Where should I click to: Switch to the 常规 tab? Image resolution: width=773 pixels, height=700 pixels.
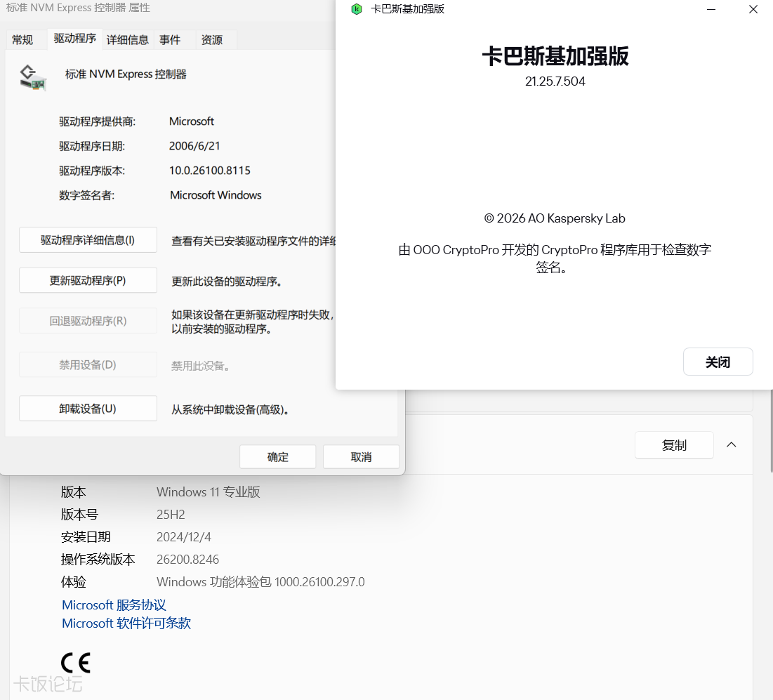(x=22, y=40)
